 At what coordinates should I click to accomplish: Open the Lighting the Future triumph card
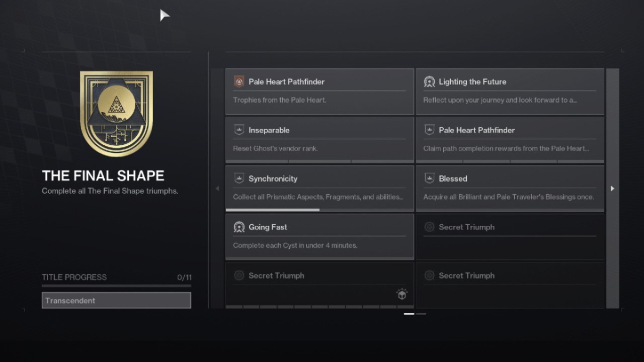pyautogui.click(x=510, y=92)
